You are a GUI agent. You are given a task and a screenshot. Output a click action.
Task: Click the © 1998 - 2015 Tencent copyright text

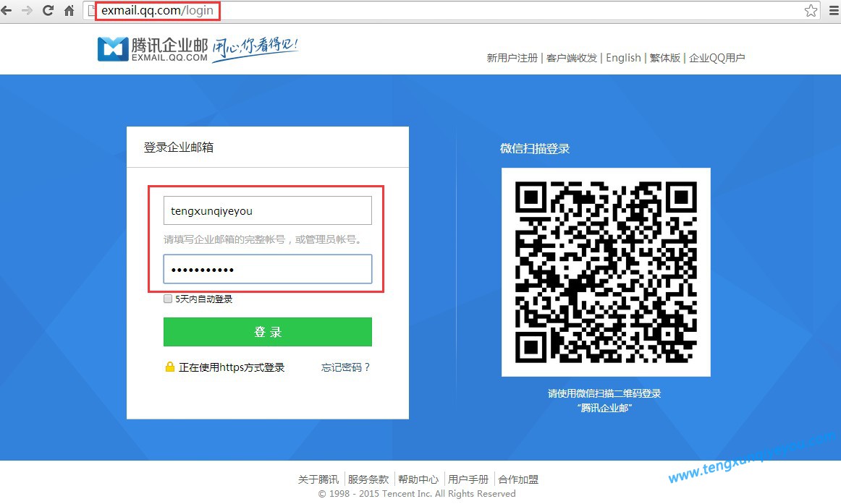point(417,494)
